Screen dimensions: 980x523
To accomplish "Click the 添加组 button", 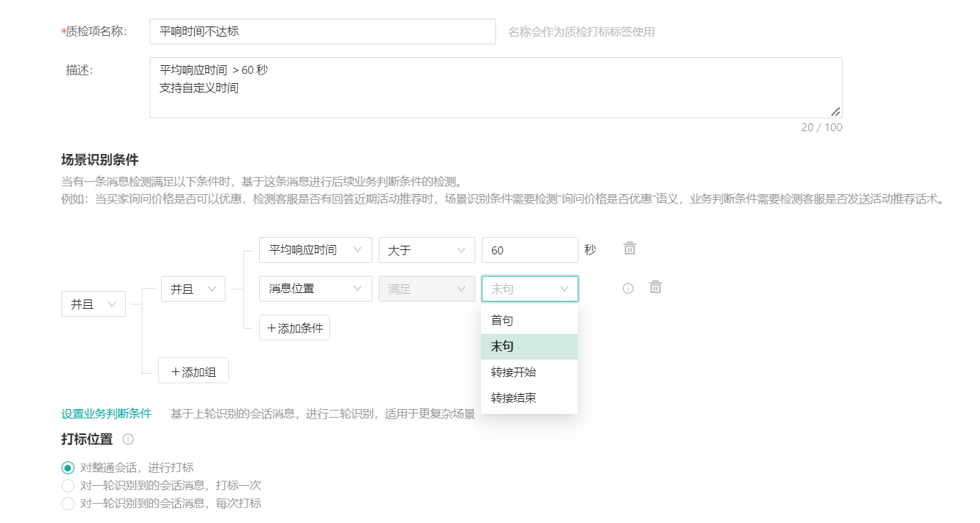I will 193,370.
